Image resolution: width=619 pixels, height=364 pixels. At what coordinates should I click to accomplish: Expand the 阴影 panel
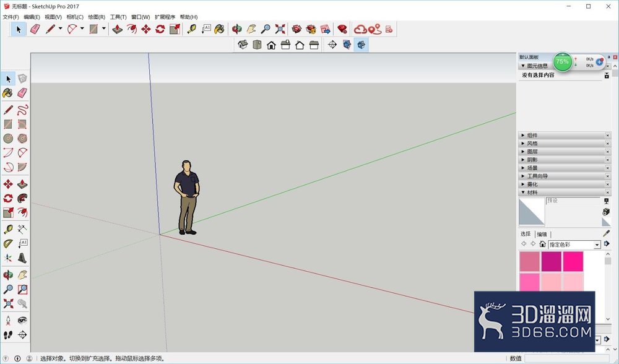(x=565, y=160)
